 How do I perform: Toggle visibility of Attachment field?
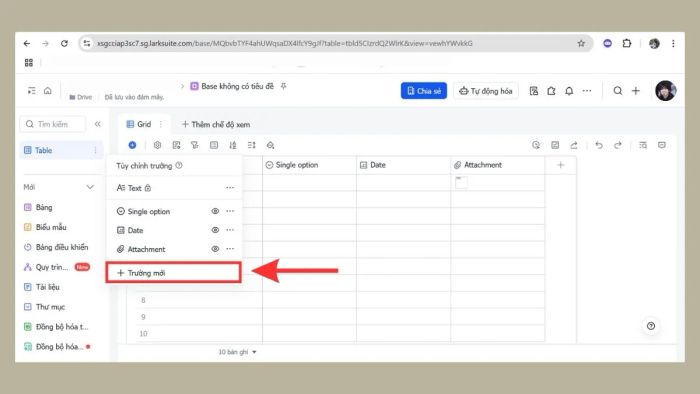tap(215, 249)
